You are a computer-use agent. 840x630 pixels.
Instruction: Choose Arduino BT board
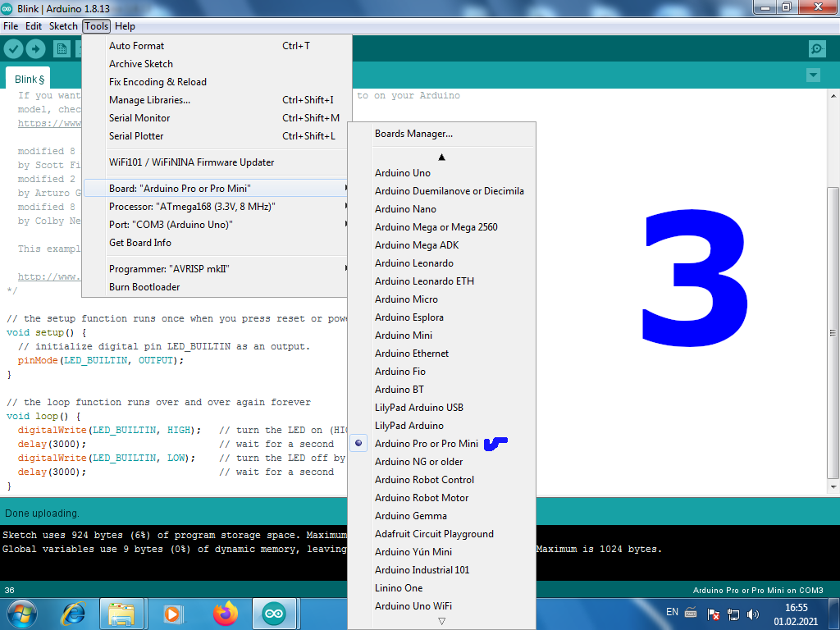click(441, 390)
